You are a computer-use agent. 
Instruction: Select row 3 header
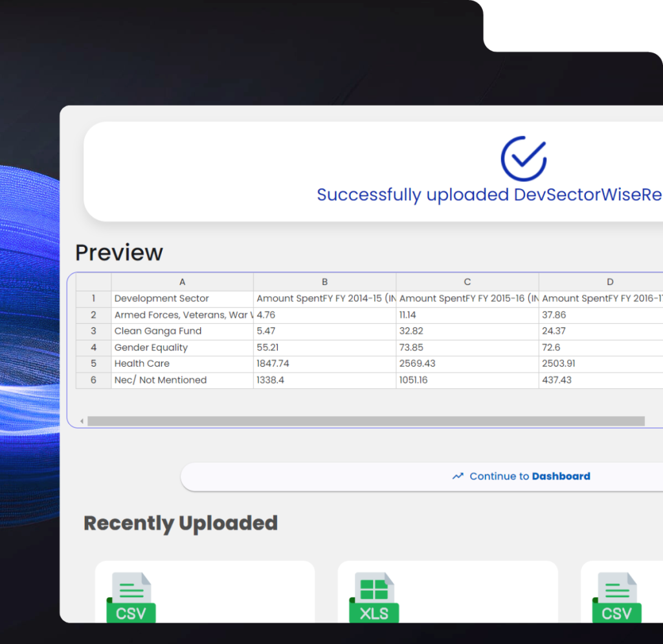click(93, 331)
